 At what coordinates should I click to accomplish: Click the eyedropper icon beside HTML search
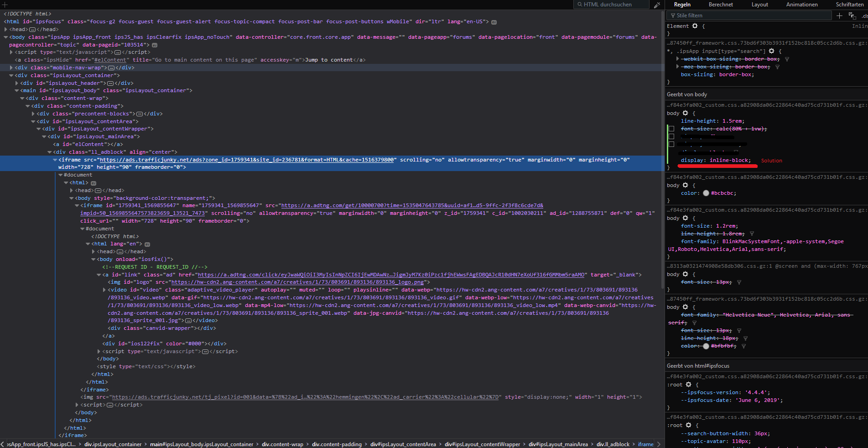click(657, 5)
